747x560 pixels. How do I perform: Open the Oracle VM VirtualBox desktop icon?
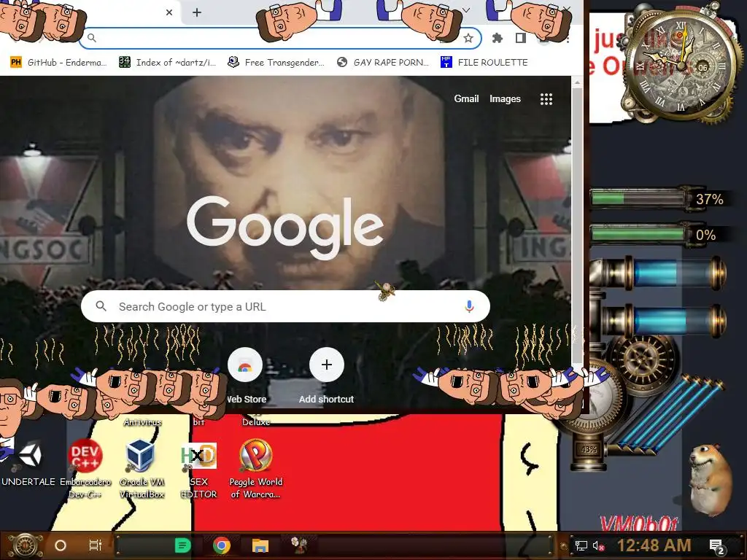pyautogui.click(x=142, y=469)
